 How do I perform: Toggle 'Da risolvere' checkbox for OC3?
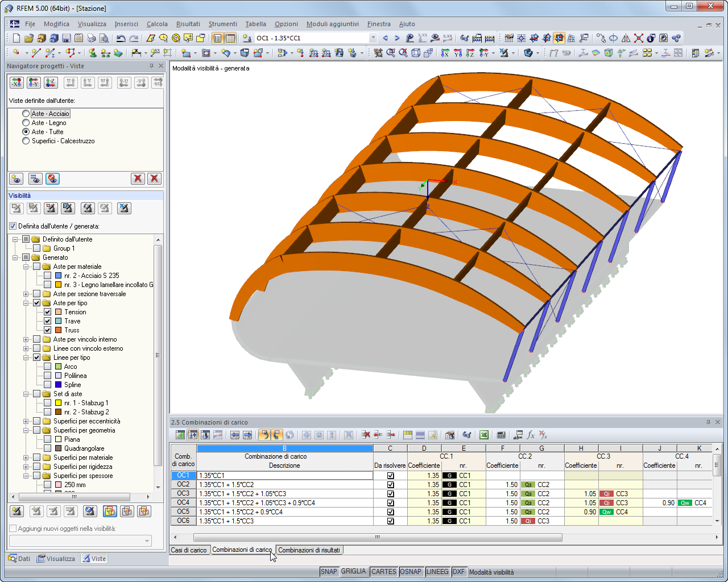390,494
